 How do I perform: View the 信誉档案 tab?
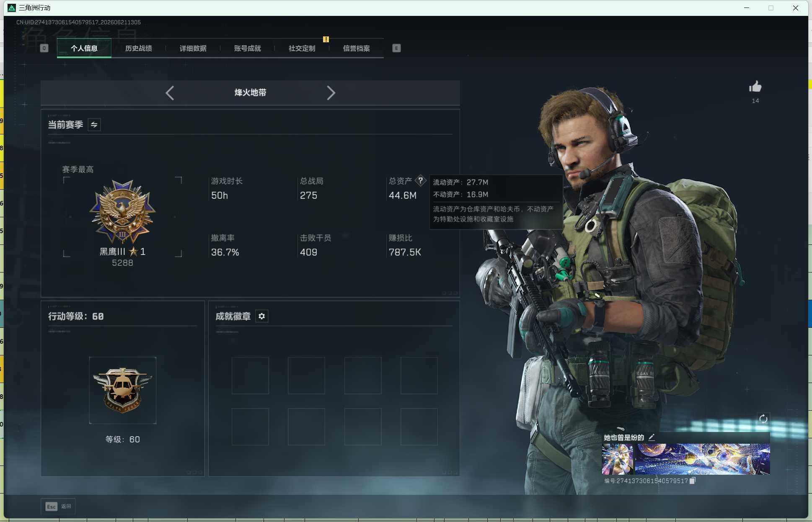[x=357, y=48]
